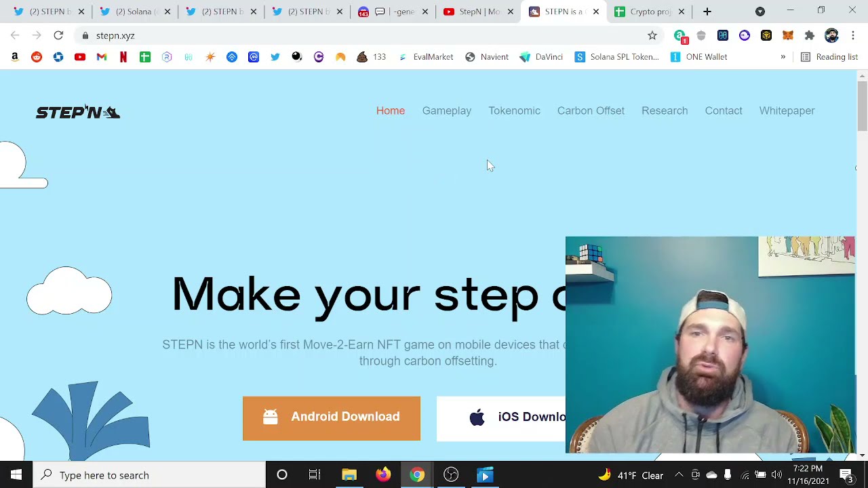Image resolution: width=868 pixels, height=488 pixels.
Task: Open the Research nav link
Action: pyautogui.click(x=665, y=110)
